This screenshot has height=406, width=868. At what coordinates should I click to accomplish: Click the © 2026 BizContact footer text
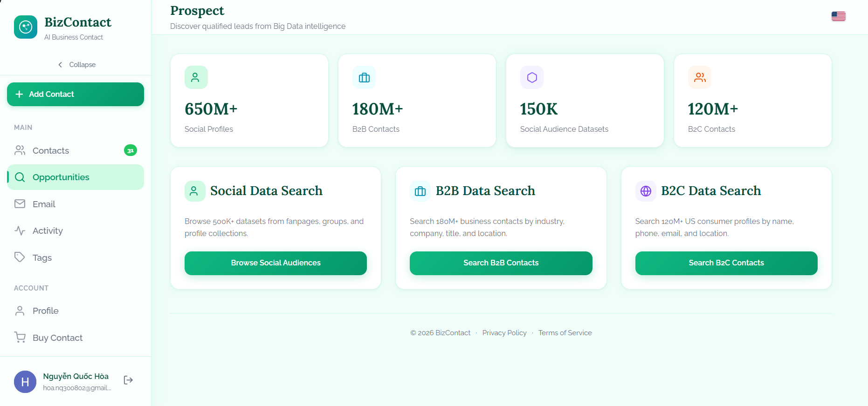pyautogui.click(x=441, y=333)
